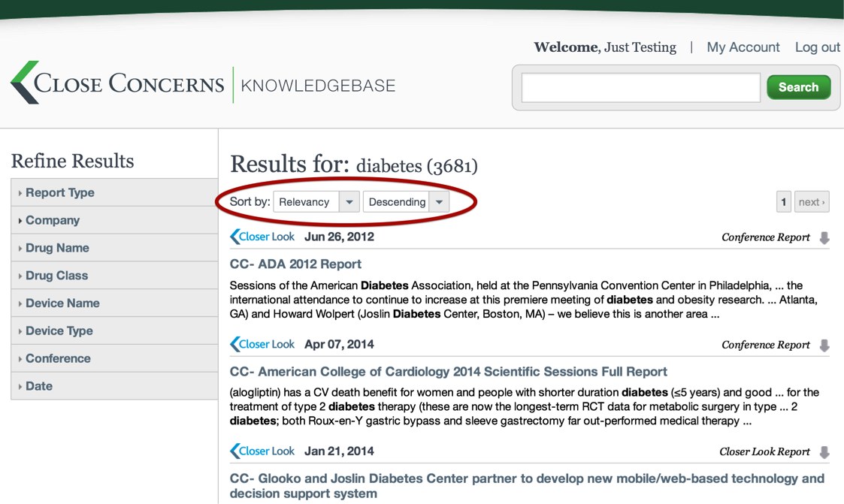The width and height of the screenshot is (844, 504).
Task: Open the Relevancy sort dropdown
Action: (316, 202)
